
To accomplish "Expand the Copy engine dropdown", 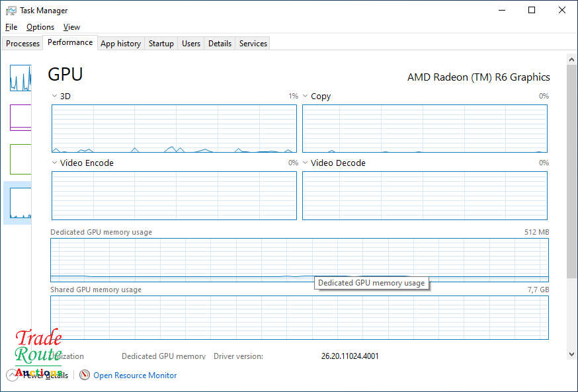I will point(306,97).
